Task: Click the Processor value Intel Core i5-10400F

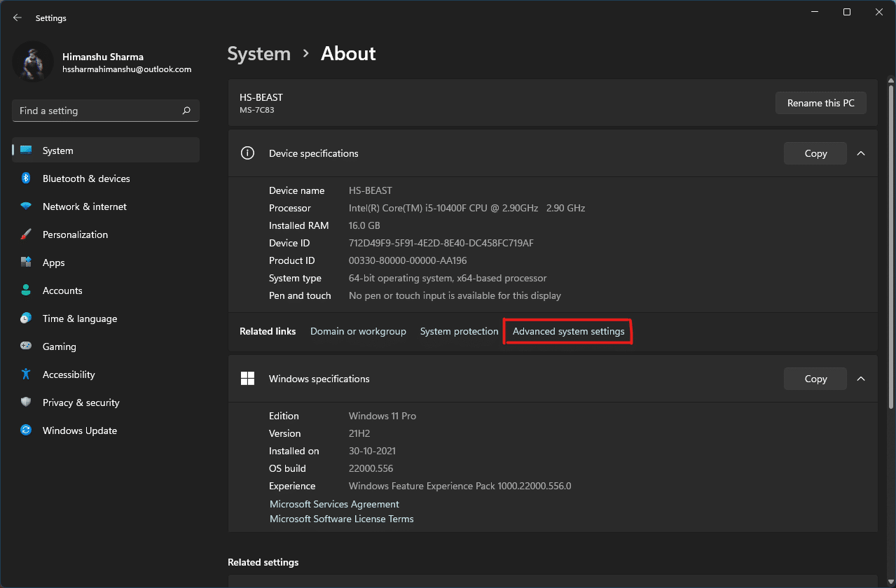Action: (467, 208)
